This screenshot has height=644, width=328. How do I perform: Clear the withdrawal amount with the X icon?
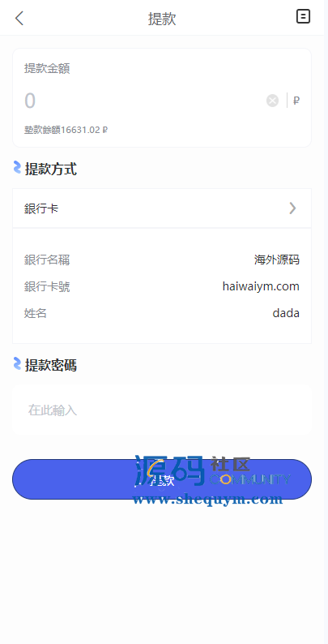pyautogui.click(x=272, y=101)
